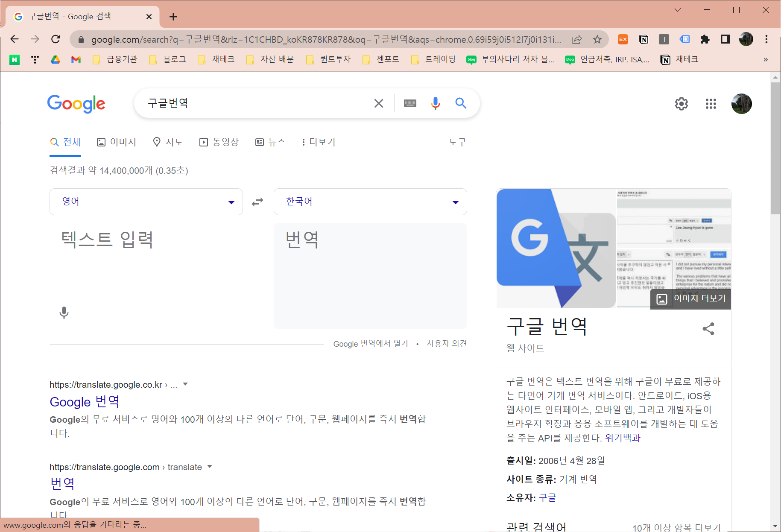Open the Extensions puzzle piece icon
781x532 pixels.
[705, 39]
